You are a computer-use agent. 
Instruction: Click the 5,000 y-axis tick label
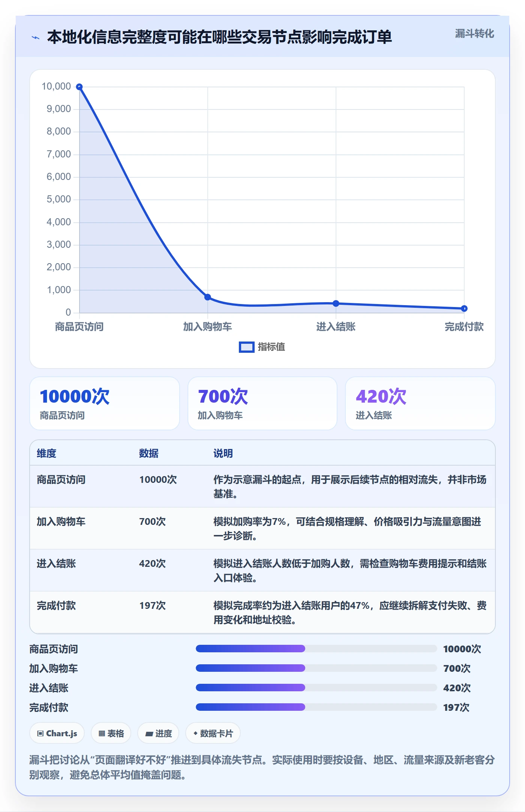coord(58,199)
